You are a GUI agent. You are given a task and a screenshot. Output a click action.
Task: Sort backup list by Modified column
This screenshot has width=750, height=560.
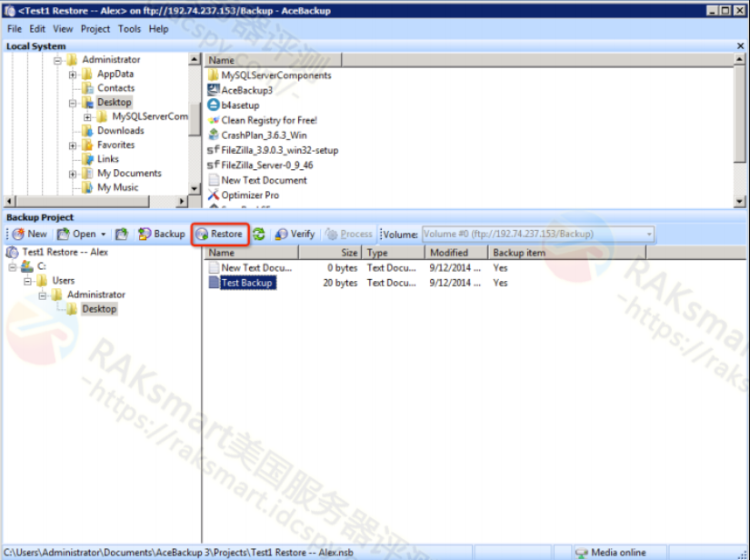point(455,253)
